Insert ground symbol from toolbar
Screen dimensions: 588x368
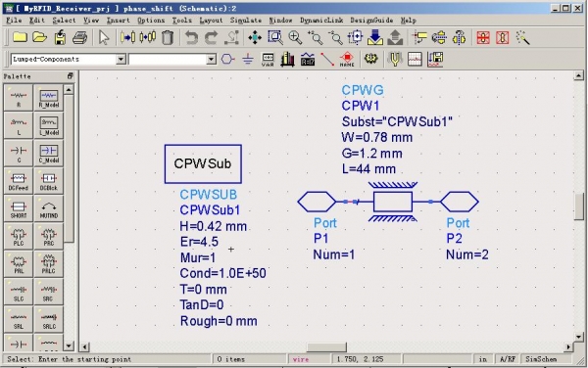(x=248, y=59)
